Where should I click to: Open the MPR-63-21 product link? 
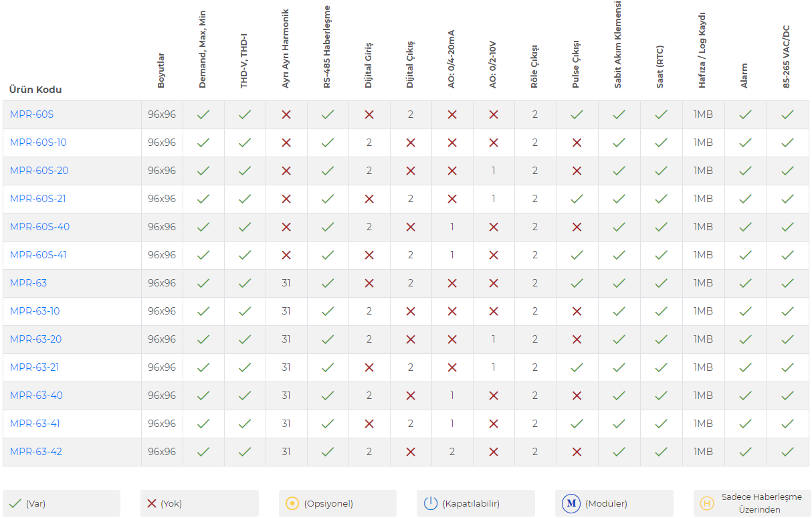[x=35, y=367]
